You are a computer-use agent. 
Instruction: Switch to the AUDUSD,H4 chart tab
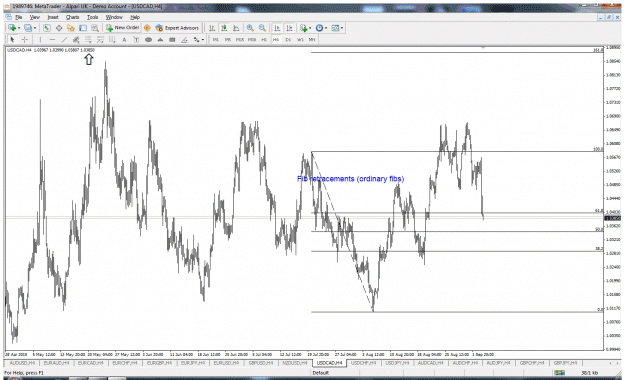[22, 363]
